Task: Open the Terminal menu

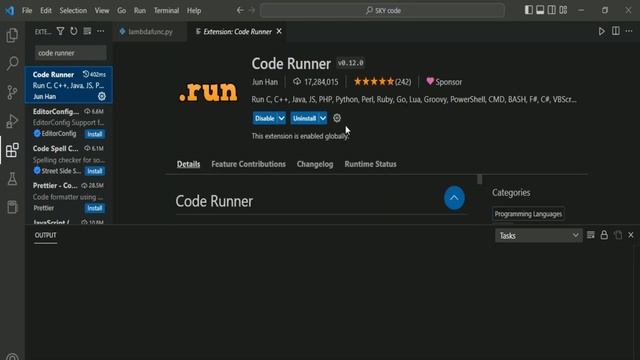Action: [x=166, y=10]
